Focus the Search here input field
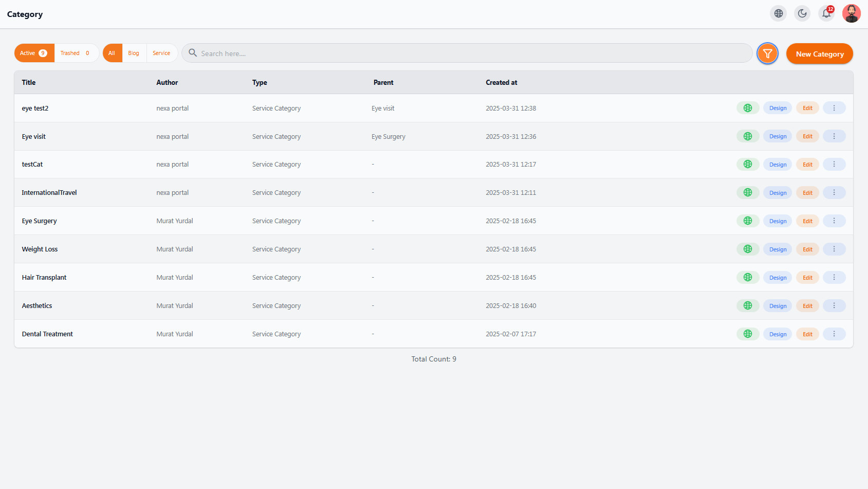The width and height of the screenshot is (868, 489). [467, 53]
